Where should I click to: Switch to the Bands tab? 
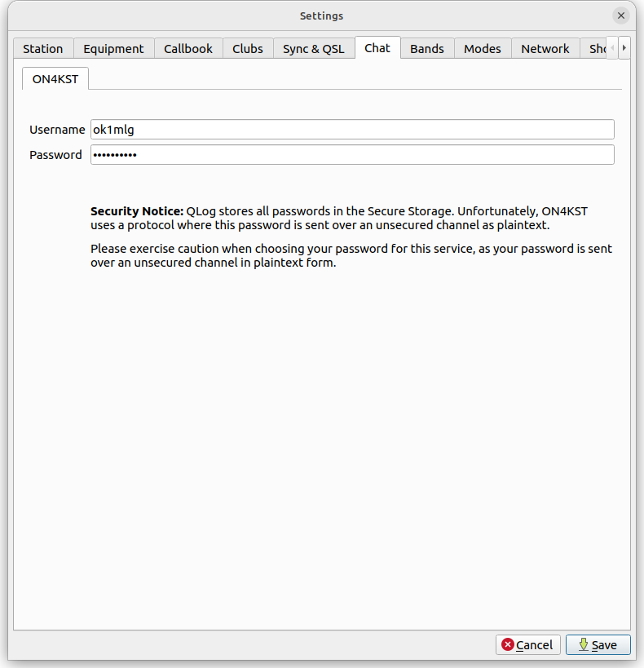[427, 49]
